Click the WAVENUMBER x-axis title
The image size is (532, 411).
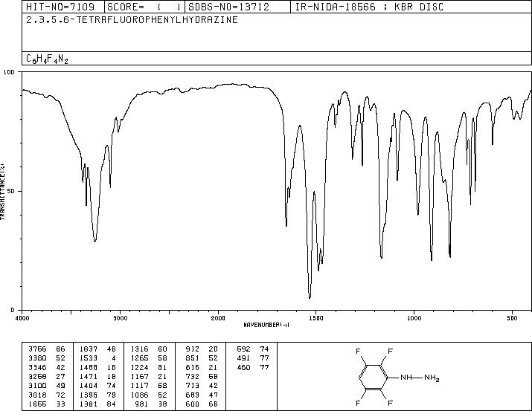point(266,325)
